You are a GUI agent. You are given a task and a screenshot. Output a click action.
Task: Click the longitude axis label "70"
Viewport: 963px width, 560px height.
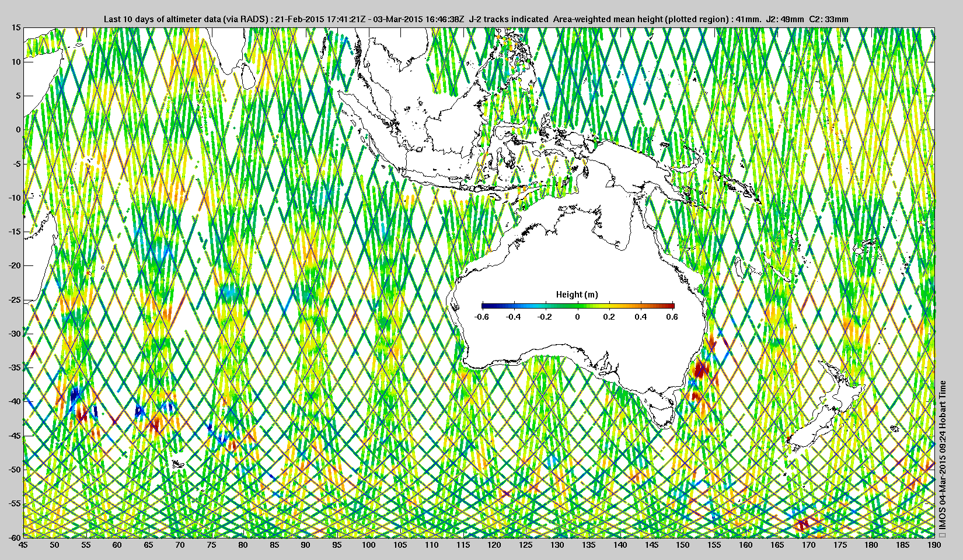pos(180,545)
